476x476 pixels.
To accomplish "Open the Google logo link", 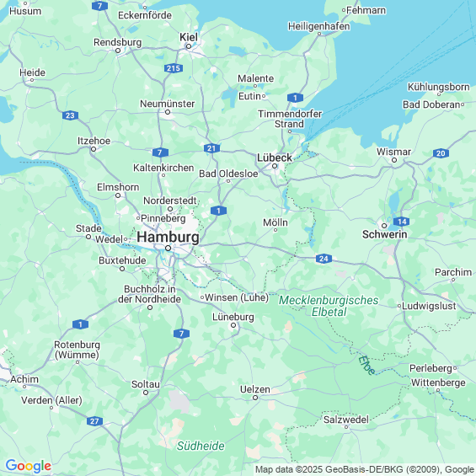I will tap(29, 466).
